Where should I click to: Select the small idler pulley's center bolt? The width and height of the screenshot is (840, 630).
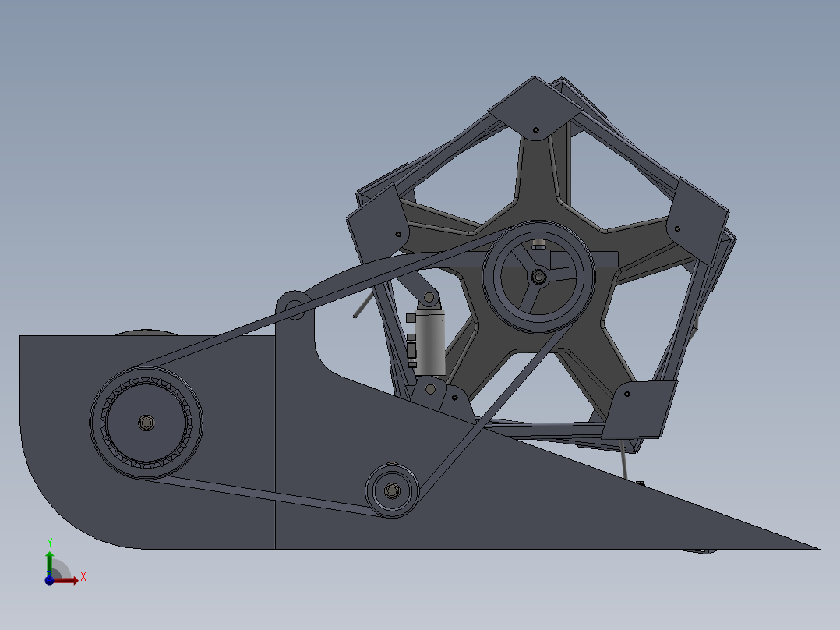pos(392,490)
